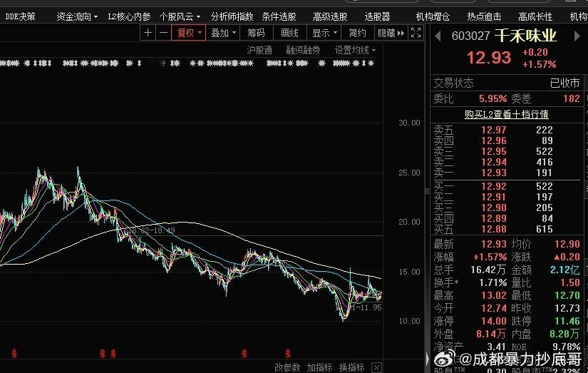Open L2核心内参 menu item
The width and height of the screenshot is (588, 373).
click(130, 16)
